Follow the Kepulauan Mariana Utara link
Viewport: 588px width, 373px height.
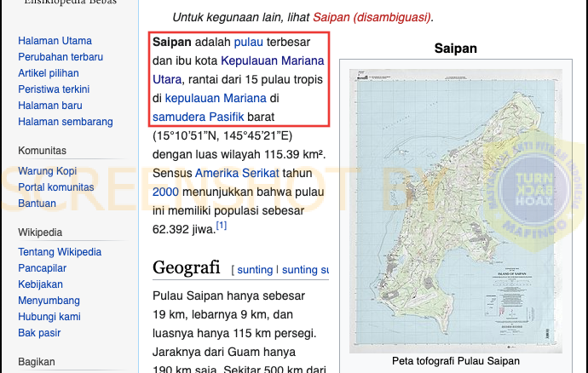272,60
